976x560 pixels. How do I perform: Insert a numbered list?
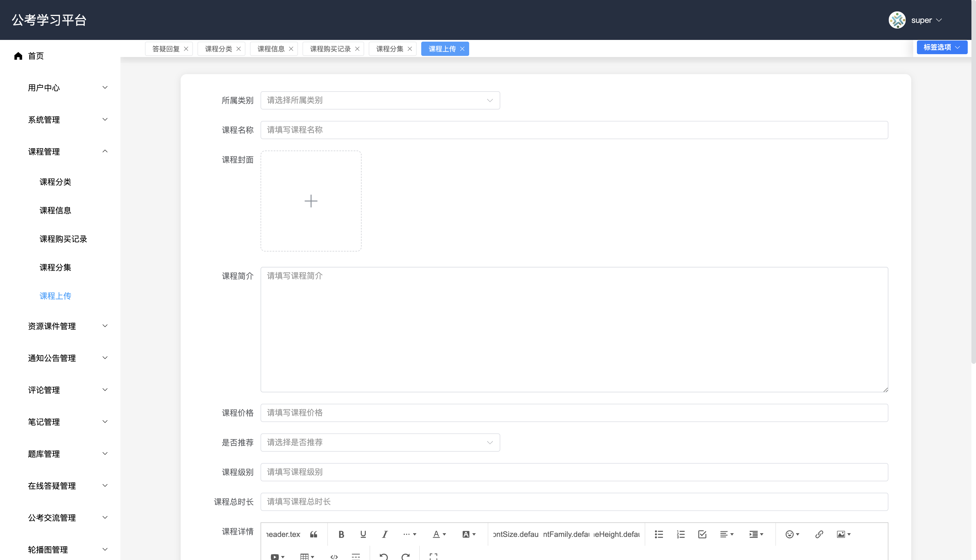coord(680,534)
